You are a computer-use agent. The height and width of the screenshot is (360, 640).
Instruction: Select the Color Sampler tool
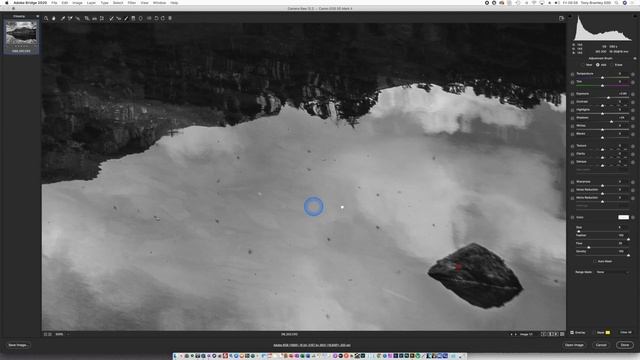coord(70,18)
